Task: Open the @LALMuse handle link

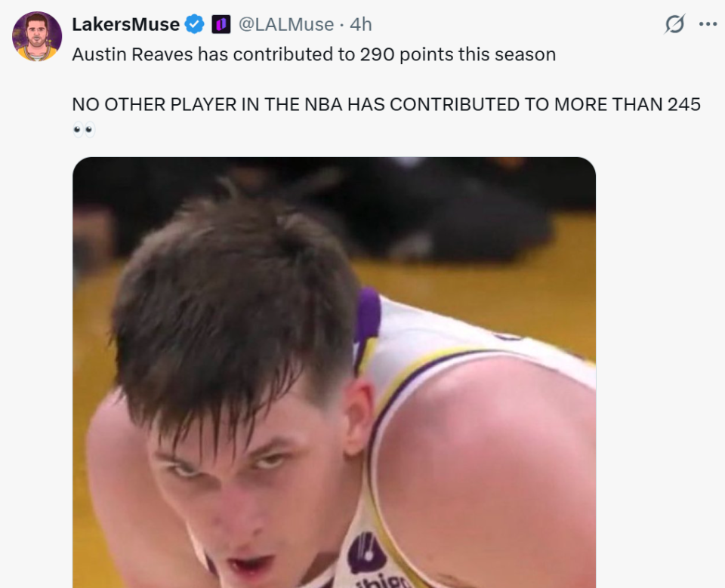Action: coord(286,25)
